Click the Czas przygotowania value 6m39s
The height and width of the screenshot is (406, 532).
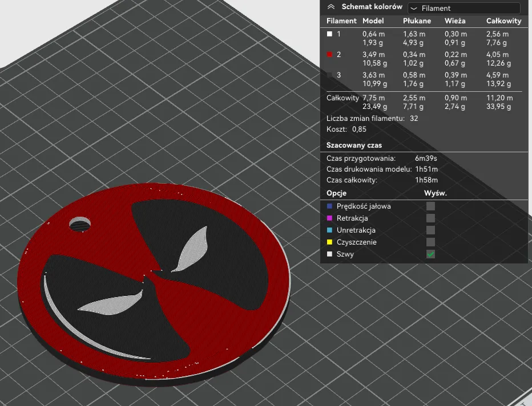(426, 159)
